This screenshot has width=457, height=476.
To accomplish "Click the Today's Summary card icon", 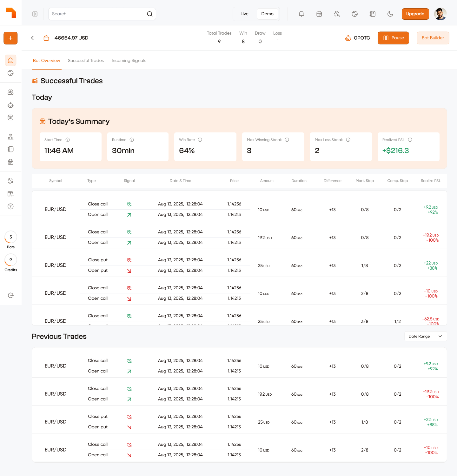I will [x=43, y=121].
